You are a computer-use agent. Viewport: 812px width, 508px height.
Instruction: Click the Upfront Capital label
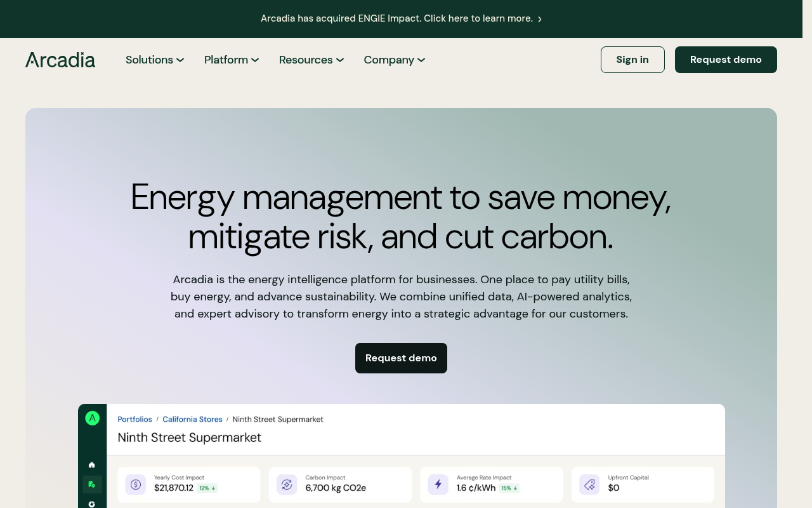[x=628, y=478]
